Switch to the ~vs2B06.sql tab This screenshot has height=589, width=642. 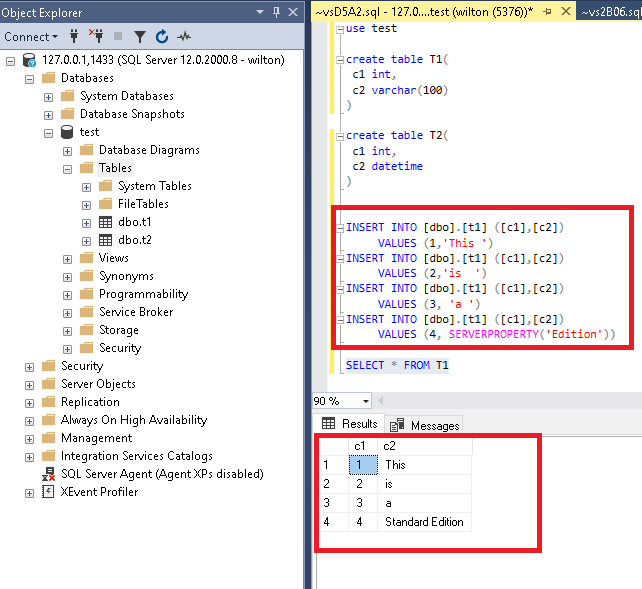pos(611,12)
